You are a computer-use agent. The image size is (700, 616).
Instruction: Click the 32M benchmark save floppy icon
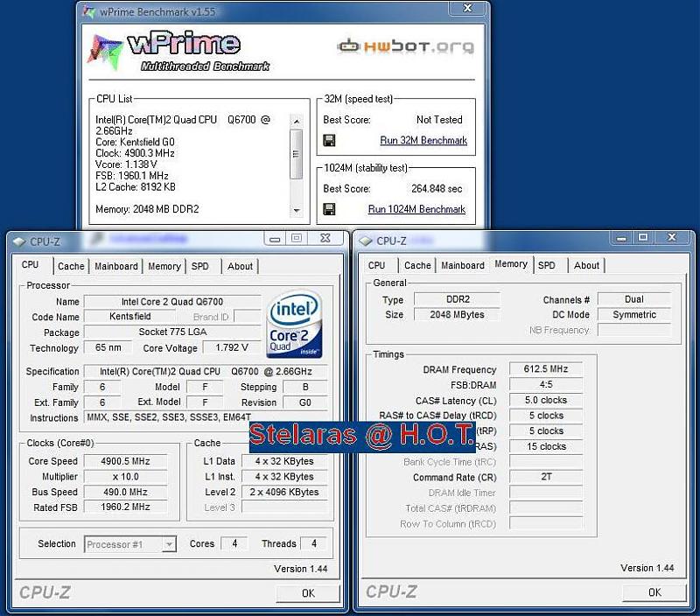(x=329, y=141)
